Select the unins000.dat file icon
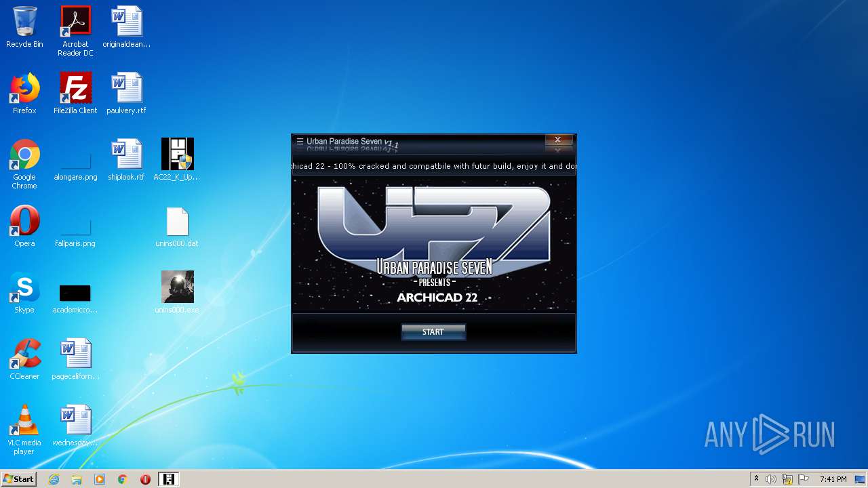 pos(177,226)
